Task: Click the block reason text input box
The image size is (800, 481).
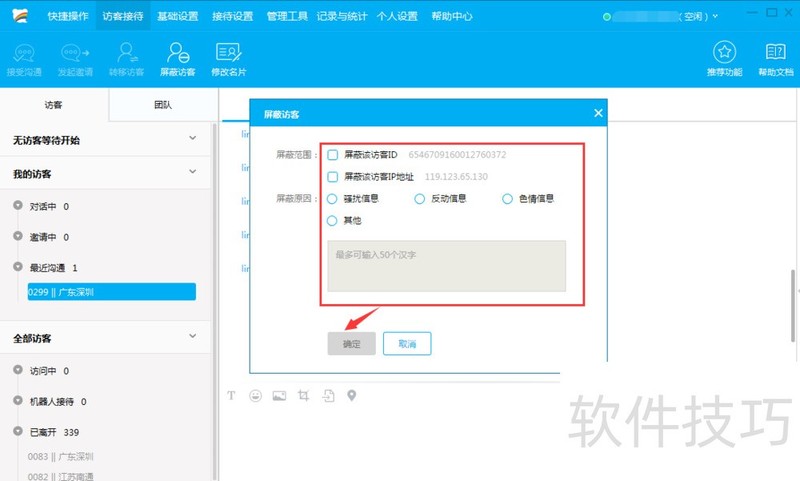Action: pos(446,266)
